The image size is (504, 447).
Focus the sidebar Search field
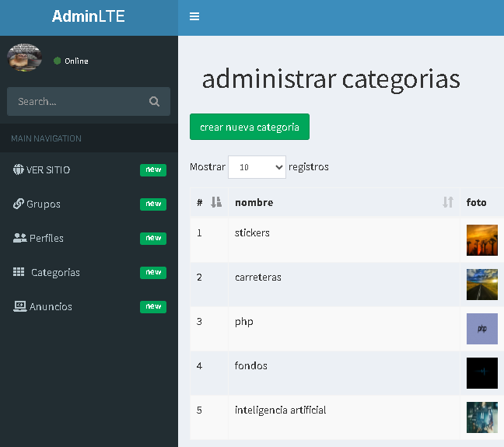tap(76, 101)
